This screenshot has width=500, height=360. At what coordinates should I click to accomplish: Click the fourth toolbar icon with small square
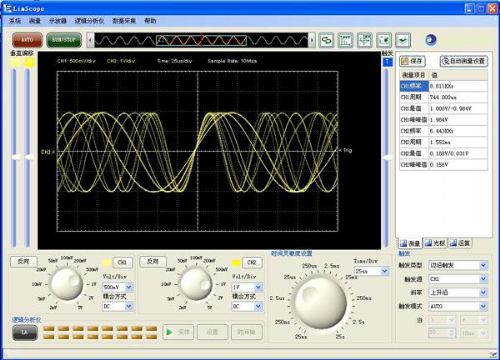click(x=384, y=40)
